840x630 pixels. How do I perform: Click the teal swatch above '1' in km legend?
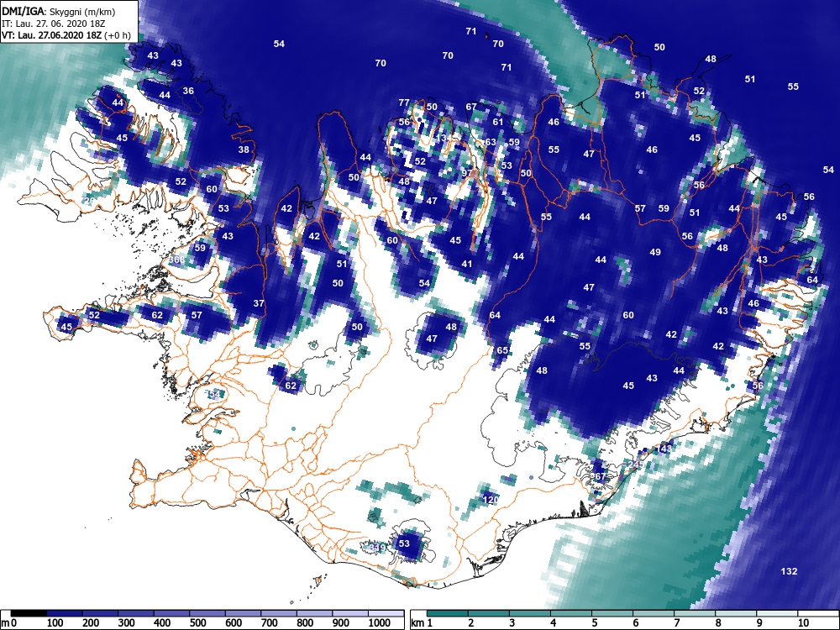[448, 613]
